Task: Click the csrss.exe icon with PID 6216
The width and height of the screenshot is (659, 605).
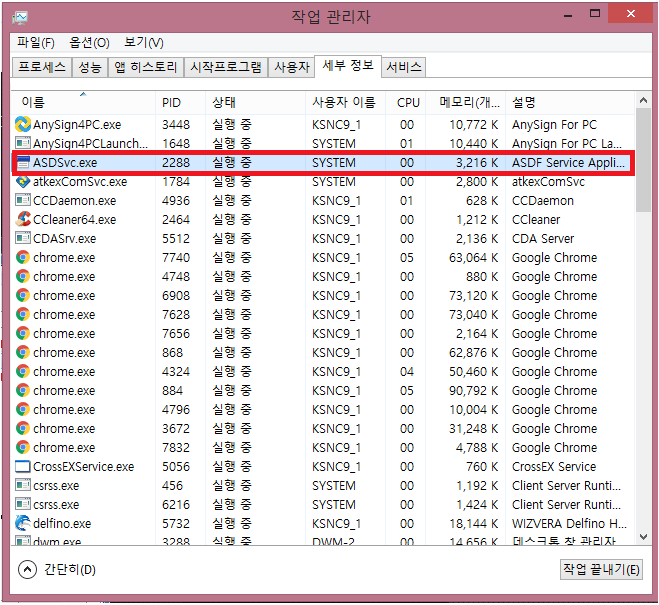Action: [x=23, y=504]
